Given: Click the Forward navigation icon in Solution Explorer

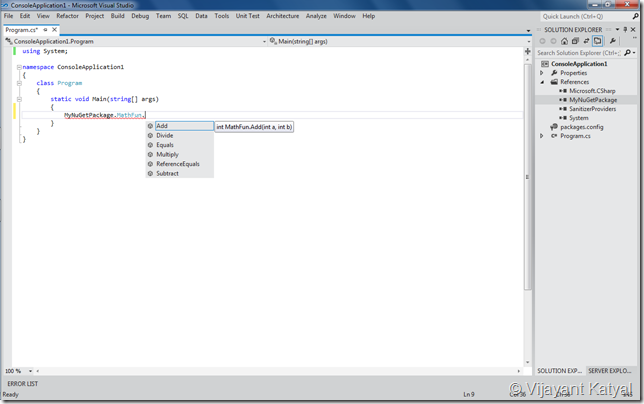Looking at the screenshot, I should tap(553, 41).
